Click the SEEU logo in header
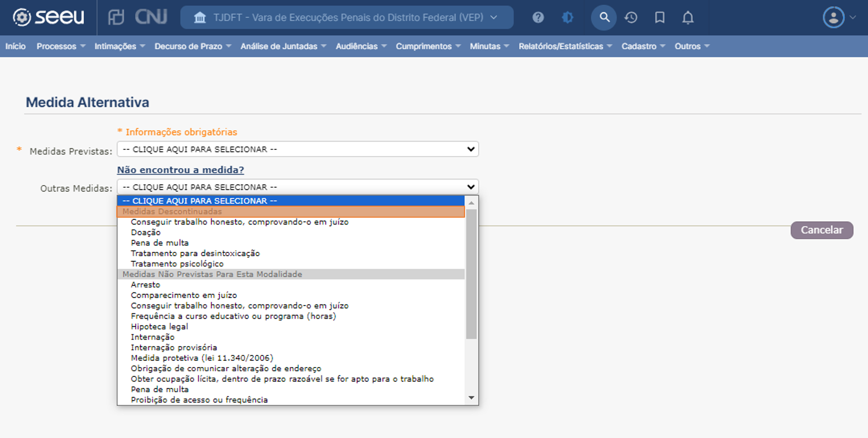The image size is (868, 438). [x=48, y=17]
